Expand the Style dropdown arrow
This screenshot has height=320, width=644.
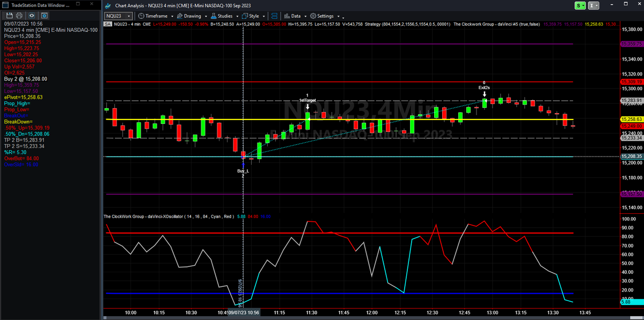[263, 16]
